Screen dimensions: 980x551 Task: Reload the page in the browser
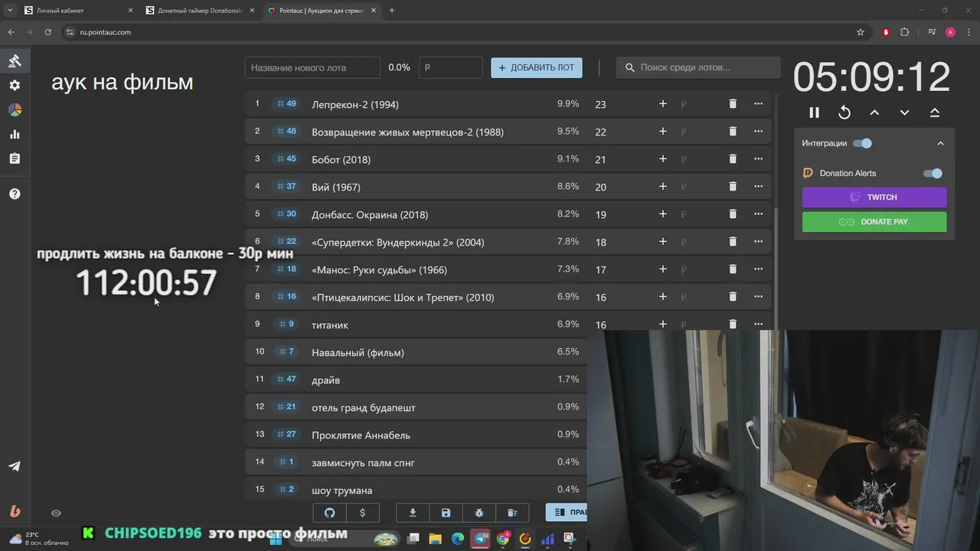tap(47, 32)
